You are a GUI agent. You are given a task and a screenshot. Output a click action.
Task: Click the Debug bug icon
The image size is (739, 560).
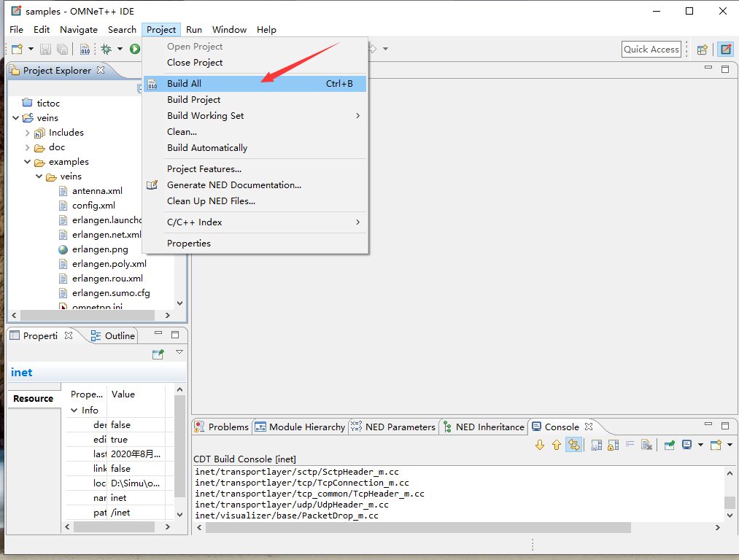tap(107, 49)
